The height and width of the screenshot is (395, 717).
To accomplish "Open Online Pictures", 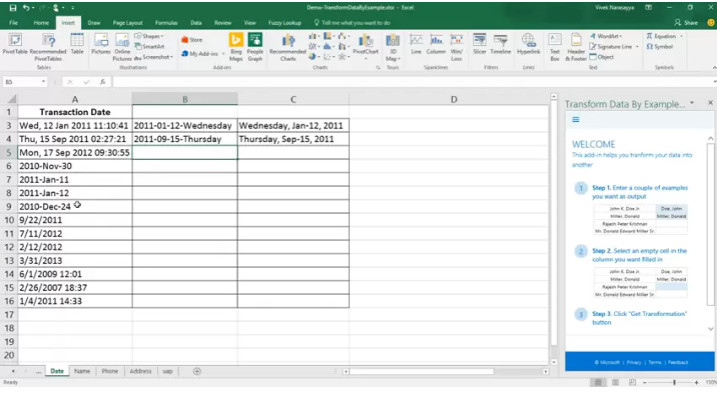I will pos(122,47).
